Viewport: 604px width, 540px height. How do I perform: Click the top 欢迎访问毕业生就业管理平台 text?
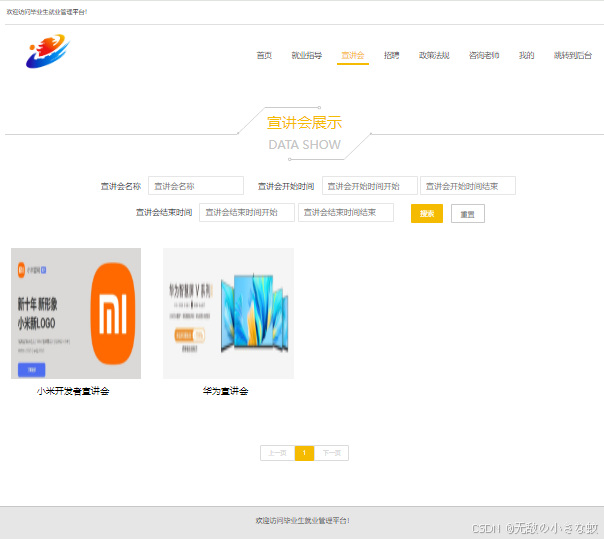tap(47, 12)
